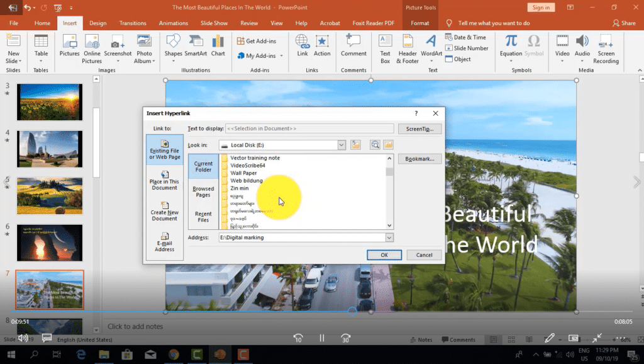
Task: Select Create New Document option
Action: click(165, 212)
